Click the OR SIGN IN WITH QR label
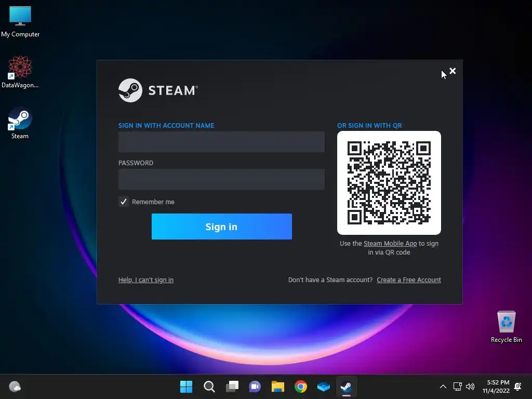Viewport: 532px width, 399px height. pos(369,126)
